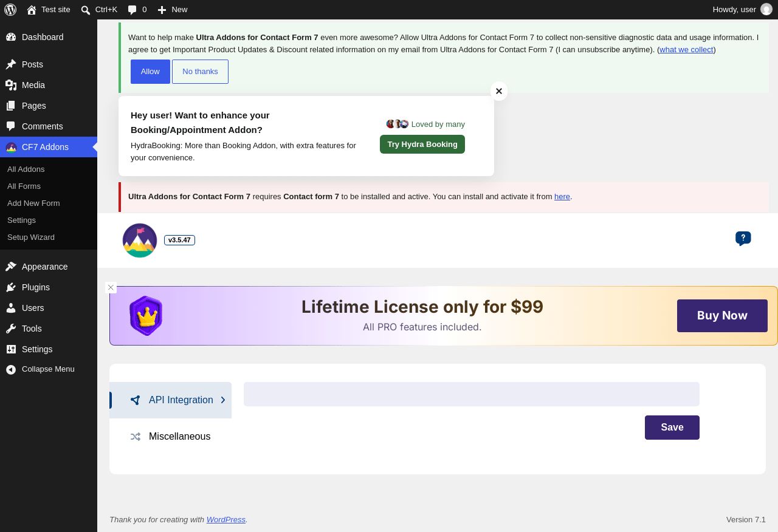Collapse the admin sidebar menu
This screenshot has height=532, width=778.
click(x=49, y=369)
